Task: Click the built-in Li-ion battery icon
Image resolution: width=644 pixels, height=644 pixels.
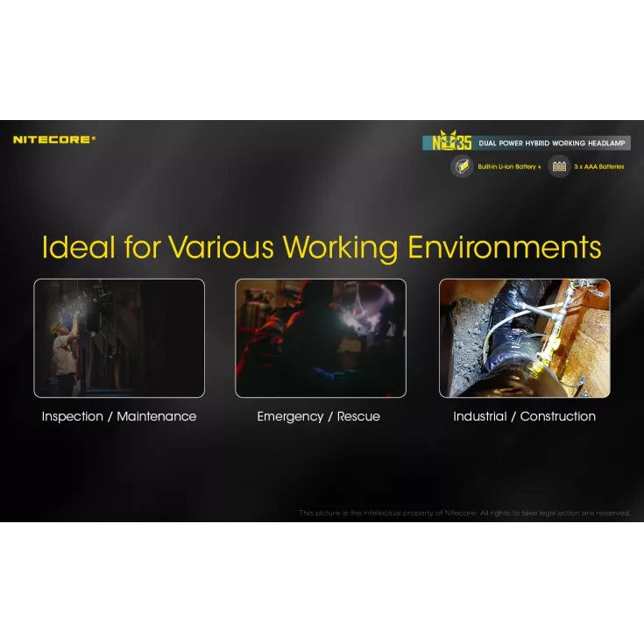Action: tap(462, 166)
